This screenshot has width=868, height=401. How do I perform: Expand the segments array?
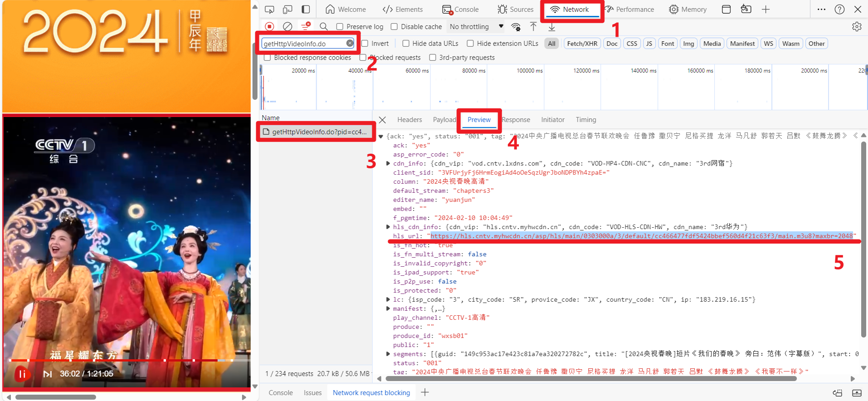pyautogui.click(x=388, y=354)
